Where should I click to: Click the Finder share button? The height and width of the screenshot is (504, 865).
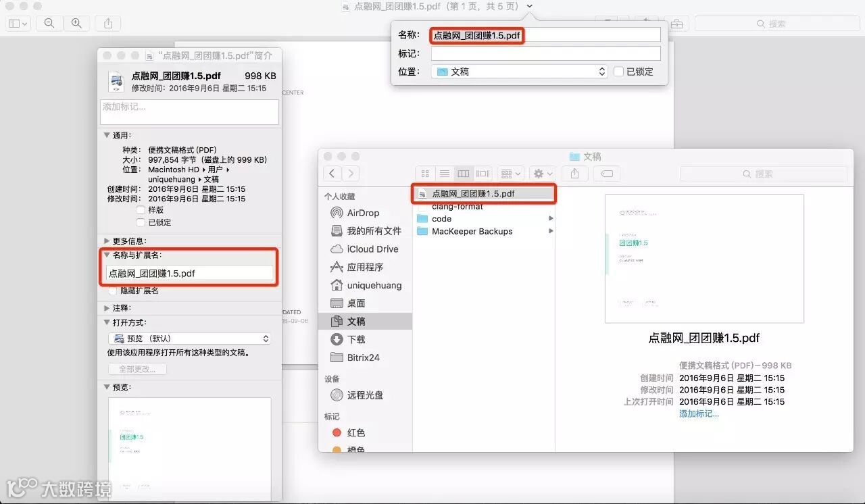(574, 174)
